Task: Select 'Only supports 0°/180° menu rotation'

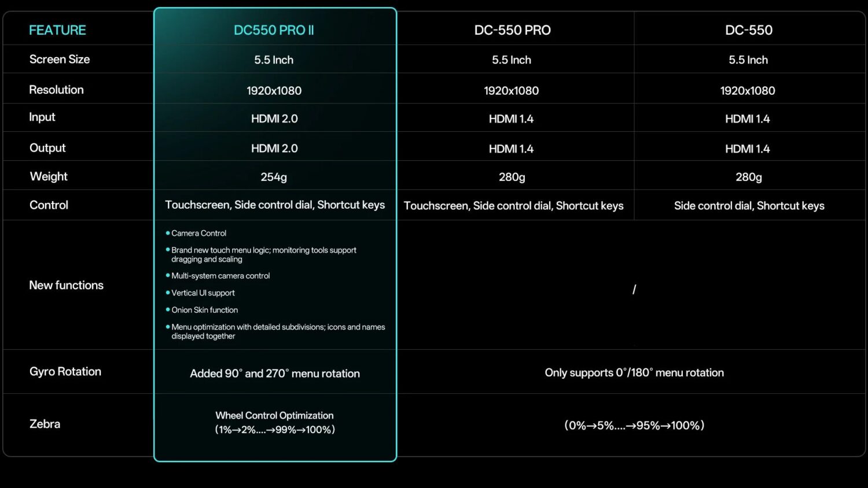Action: click(634, 373)
